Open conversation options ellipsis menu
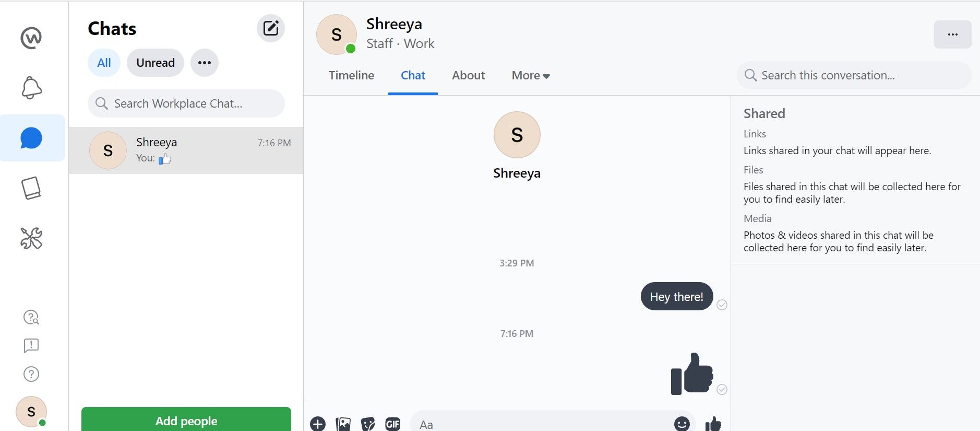Viewport: 980px width, 431px height. click(x=952, y=34)
